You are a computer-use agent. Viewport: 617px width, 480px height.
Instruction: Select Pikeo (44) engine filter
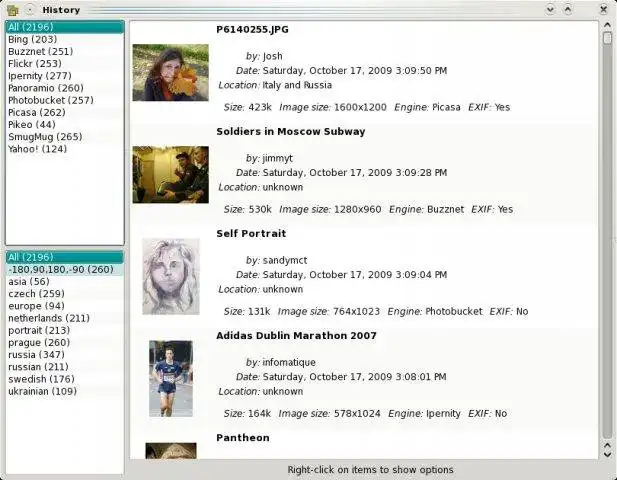coord(65,125)
